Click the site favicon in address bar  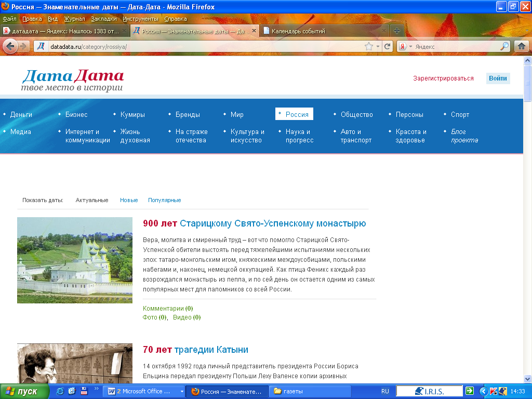41,46
